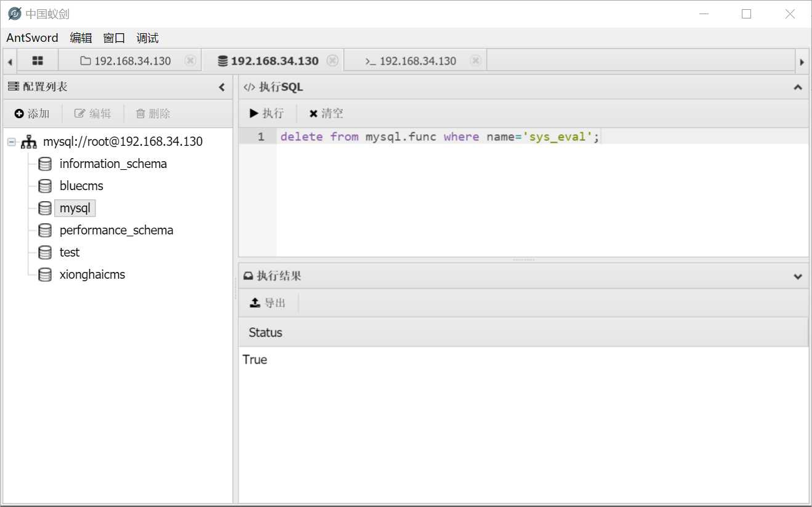The height and width of the screenshot is (507, 812).
Task: Close the terminal tab
Action: [x=475, y=60]
